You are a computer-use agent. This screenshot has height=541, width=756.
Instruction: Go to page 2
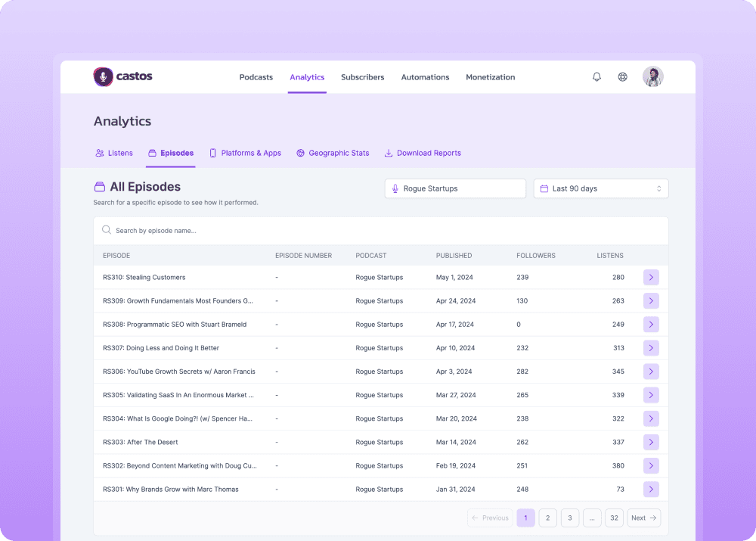[547, 518]
